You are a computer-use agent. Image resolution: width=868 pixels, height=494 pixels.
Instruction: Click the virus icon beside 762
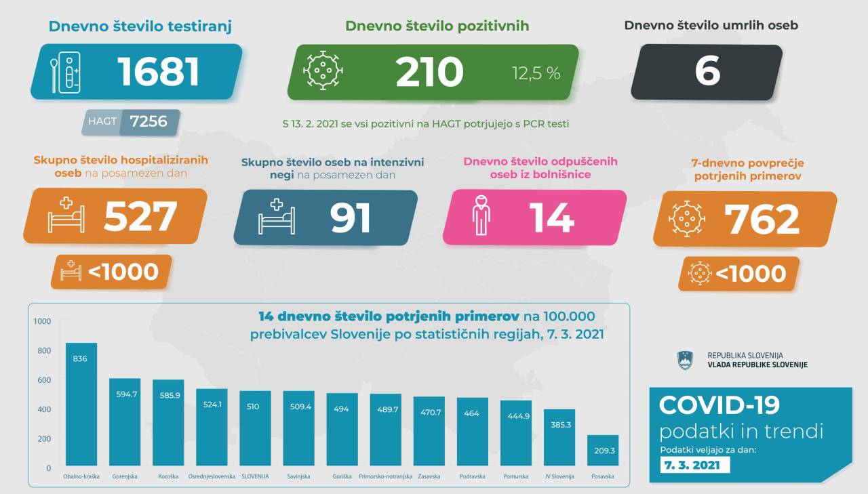tap(687, 219)
